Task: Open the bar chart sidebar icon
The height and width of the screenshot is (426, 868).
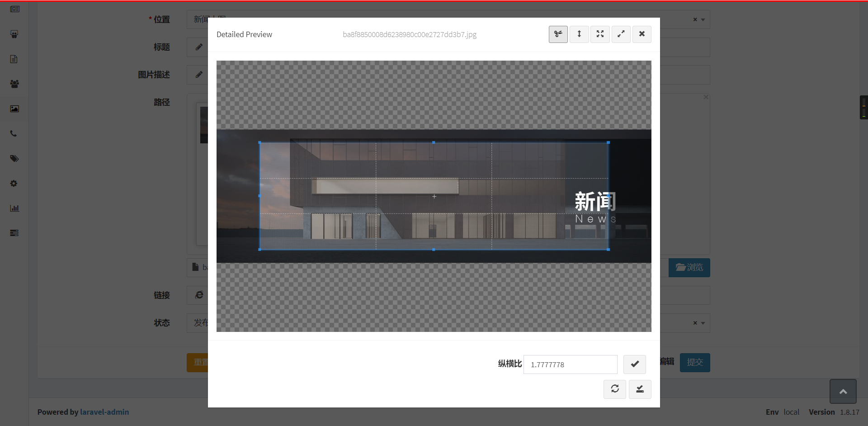Action: tap(14, 208)
